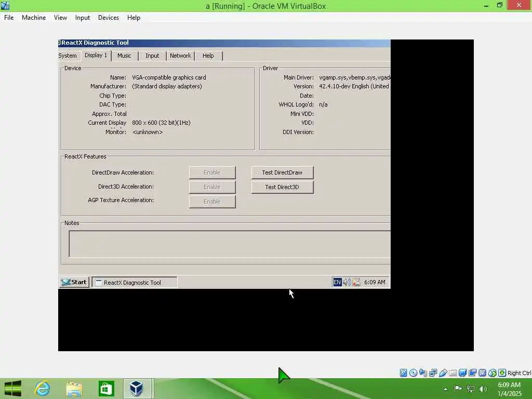Screen dimensions: 532x399
Task: Click the CPU features indicator icon
Action: [482, 373]
